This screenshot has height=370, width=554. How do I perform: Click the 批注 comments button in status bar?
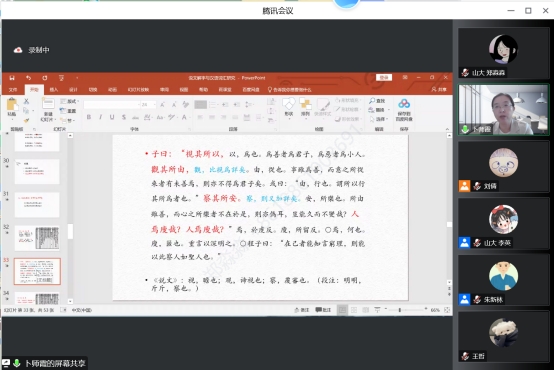(x=323, y=310)
